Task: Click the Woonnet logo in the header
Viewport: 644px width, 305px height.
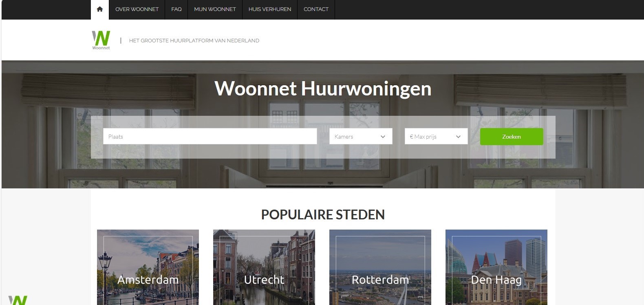Action: [101, 40]
